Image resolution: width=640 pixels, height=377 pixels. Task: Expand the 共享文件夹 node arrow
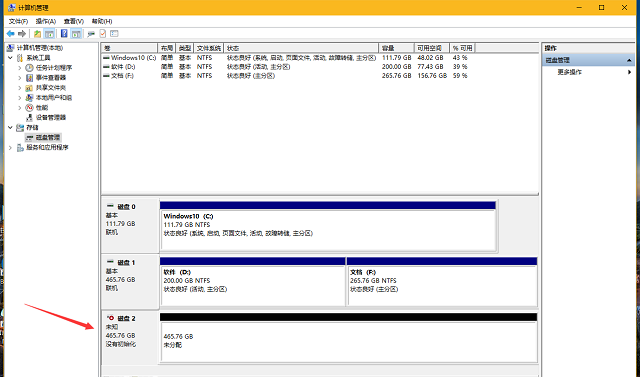point(20,88)
